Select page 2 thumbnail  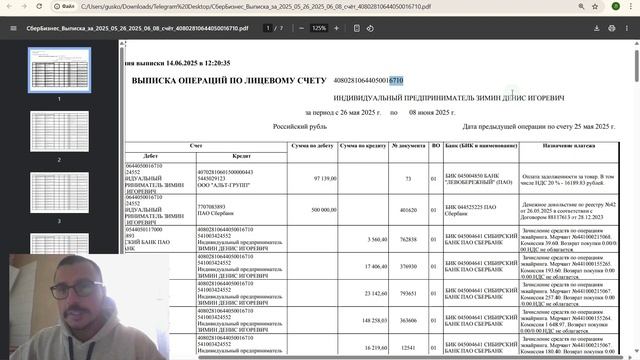coord(60,131)
